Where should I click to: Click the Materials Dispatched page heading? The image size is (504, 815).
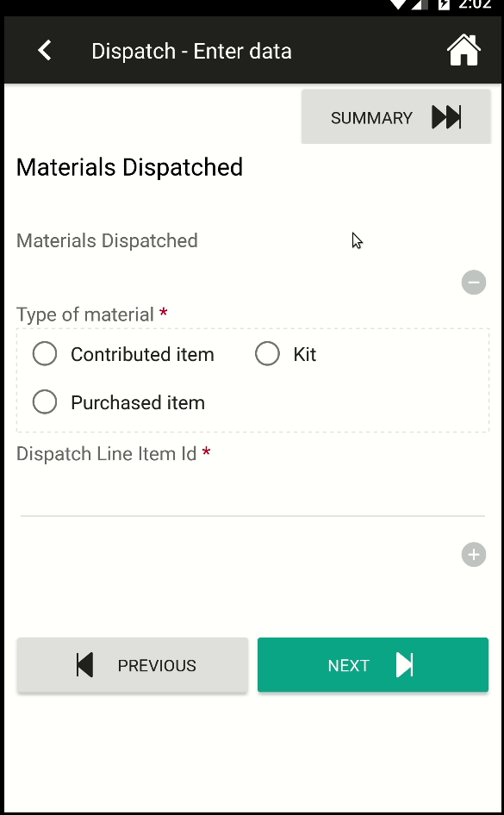[129, 167]
